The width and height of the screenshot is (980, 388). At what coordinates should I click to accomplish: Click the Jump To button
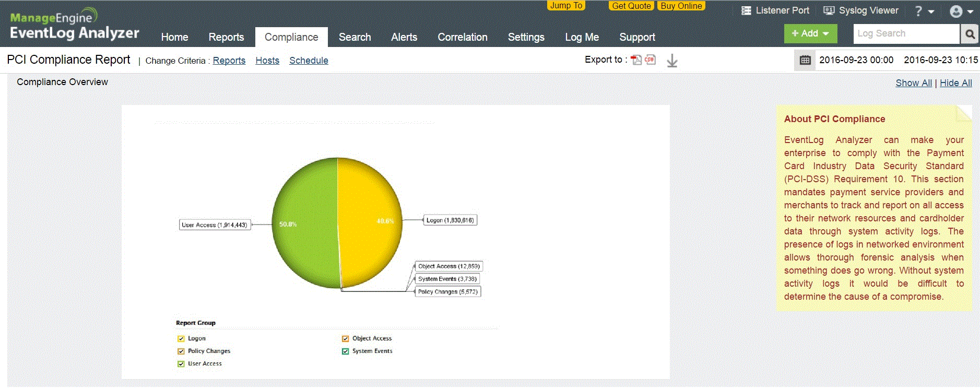pyautogui.click(x=566, y=5)
